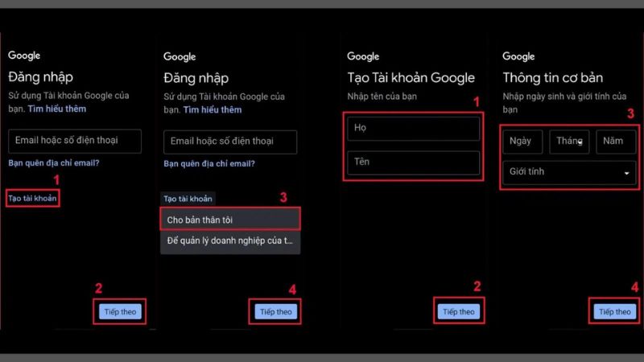Click Tạo tài khoản link in first sign-in panel
Image resolution: width=644 pixels, height=362 pixels.
pyautogui.click(x=33, y=198)
